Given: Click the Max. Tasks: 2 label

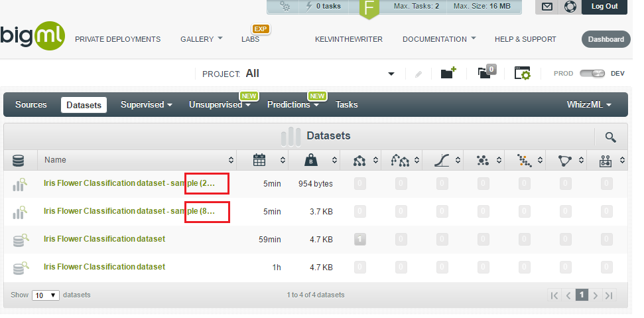Looking at the screenshot, I should coord(416,6).
